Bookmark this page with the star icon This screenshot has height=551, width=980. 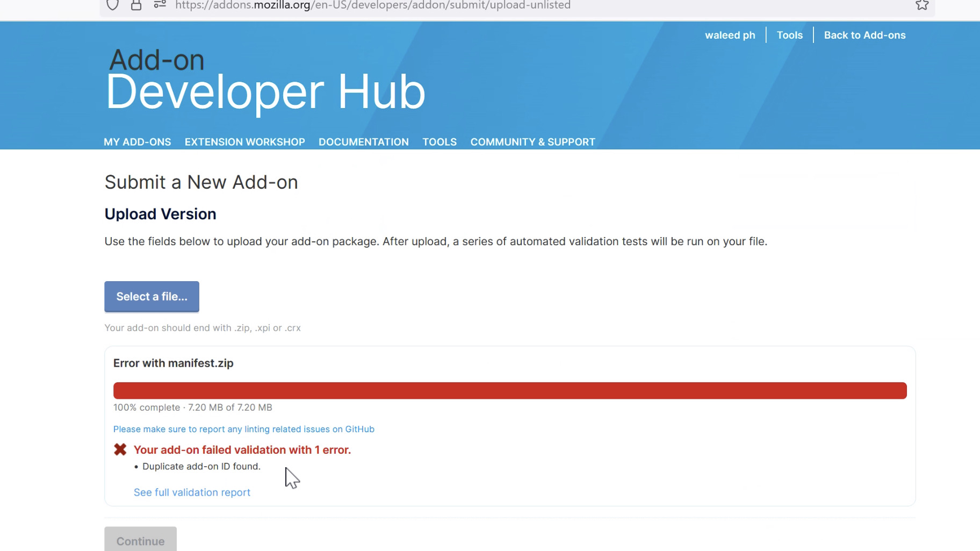pyautogui.click(x=922, y=5)
